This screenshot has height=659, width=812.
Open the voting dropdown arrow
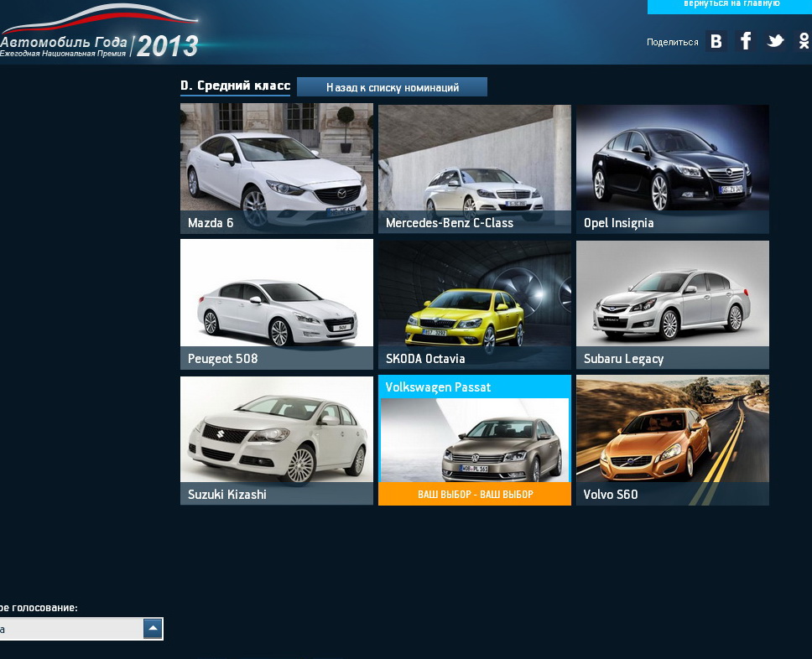(153, 629)
